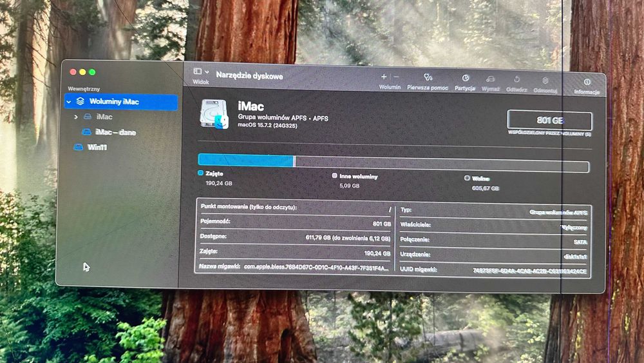
Task: Run Pierwsza pomoc first aid
Action: pyautogui.click(x=428, y=82)
